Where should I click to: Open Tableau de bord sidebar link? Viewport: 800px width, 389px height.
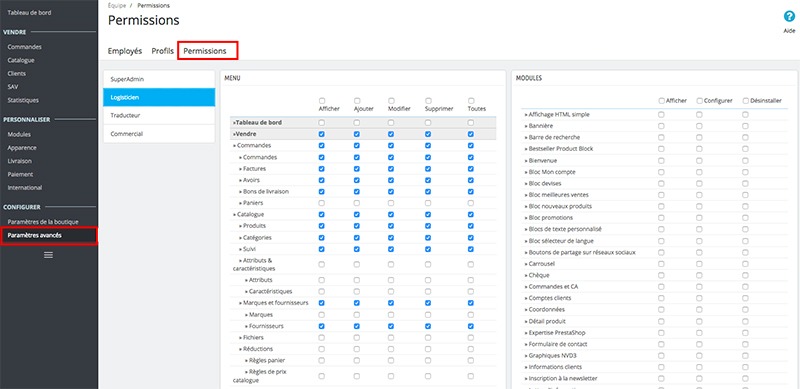click(x=29, y=12)
